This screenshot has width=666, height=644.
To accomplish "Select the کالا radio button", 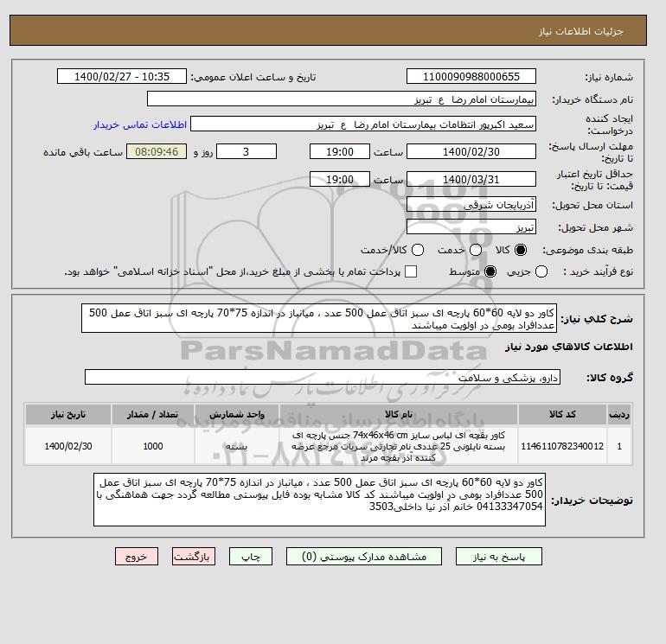I will 521,250.
